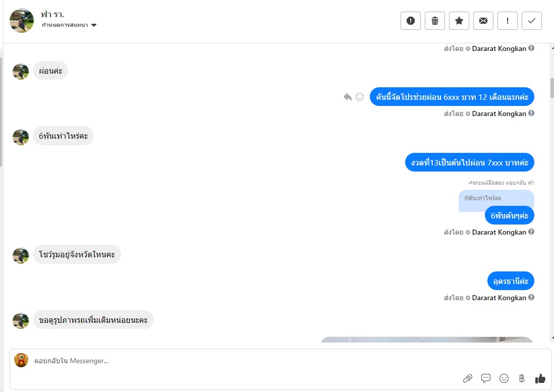
Task: Delete the conversation using the trash icon
Action: click(x=435, y=21)
